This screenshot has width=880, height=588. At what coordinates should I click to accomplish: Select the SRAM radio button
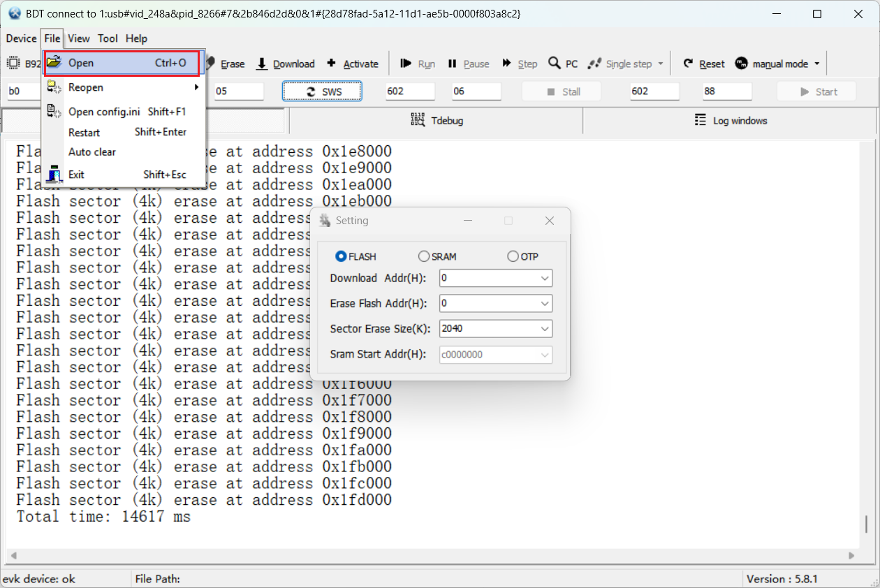pos(424,256)
